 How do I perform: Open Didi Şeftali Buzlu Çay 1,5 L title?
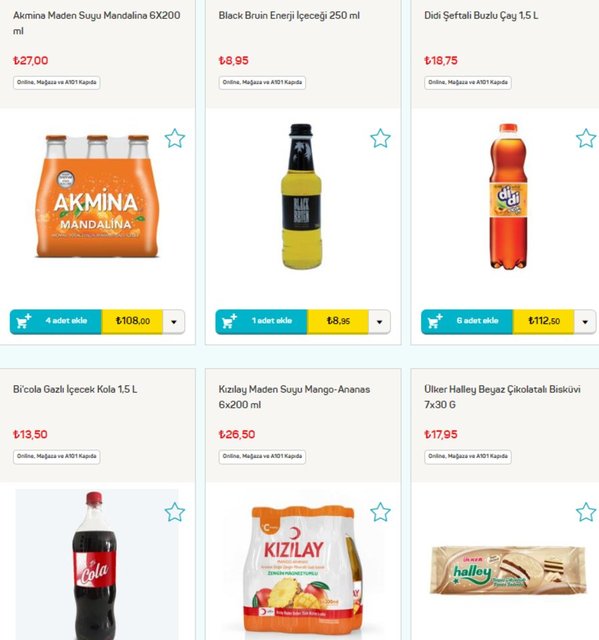pos(481,16)
